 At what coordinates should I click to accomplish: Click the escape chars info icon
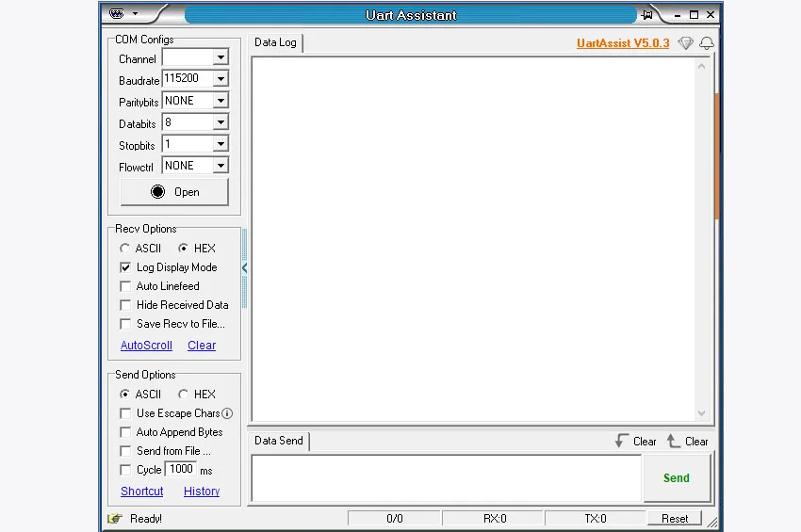pyautogui.click(x=227, y=413)
